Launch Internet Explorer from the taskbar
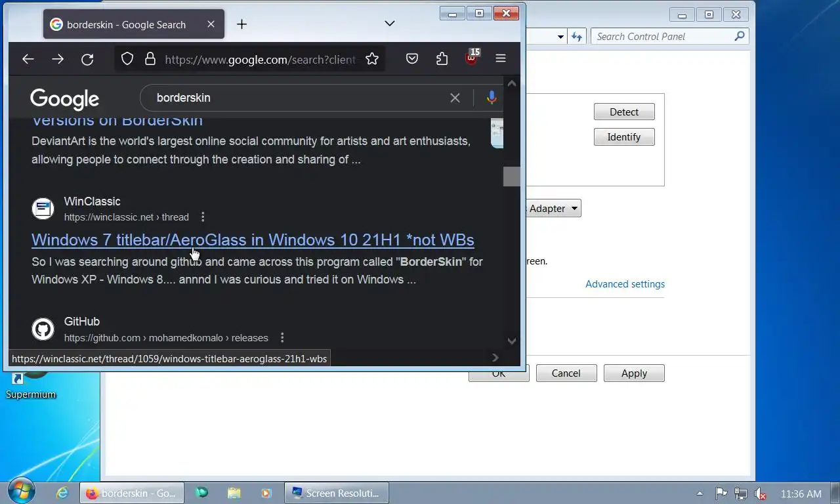This screenshot has height=504, width=840. [x=62, y=493]
